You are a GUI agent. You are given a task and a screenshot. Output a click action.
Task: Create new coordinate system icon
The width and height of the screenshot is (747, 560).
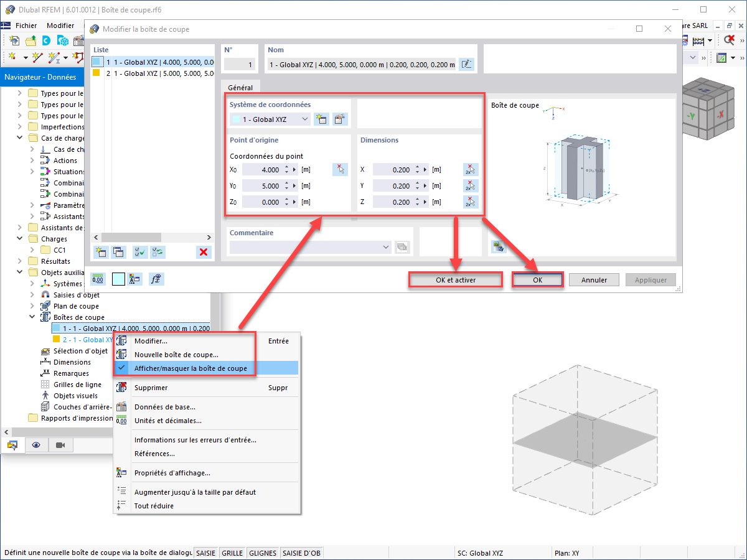pos(321,119)
